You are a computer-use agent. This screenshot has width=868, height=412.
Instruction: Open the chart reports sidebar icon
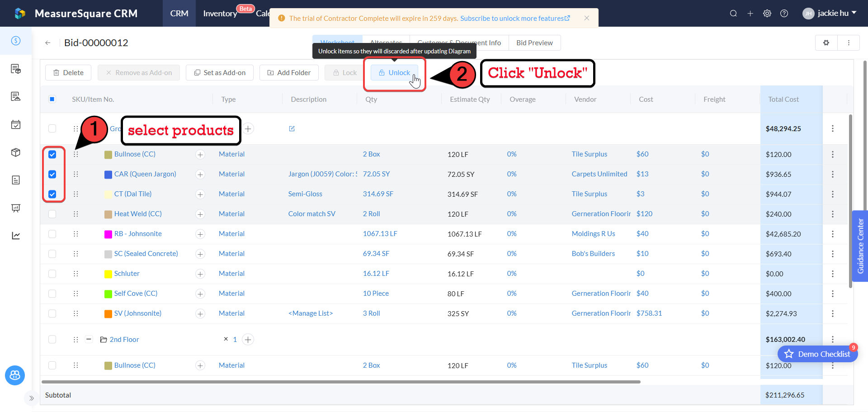(x=16, y=236)
